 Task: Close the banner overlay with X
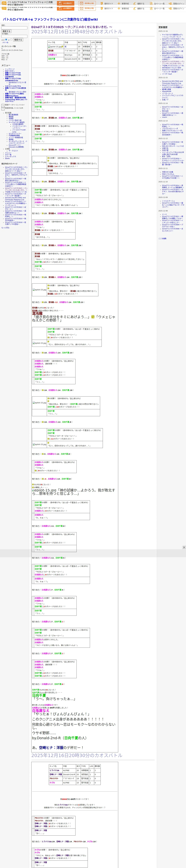184,548
